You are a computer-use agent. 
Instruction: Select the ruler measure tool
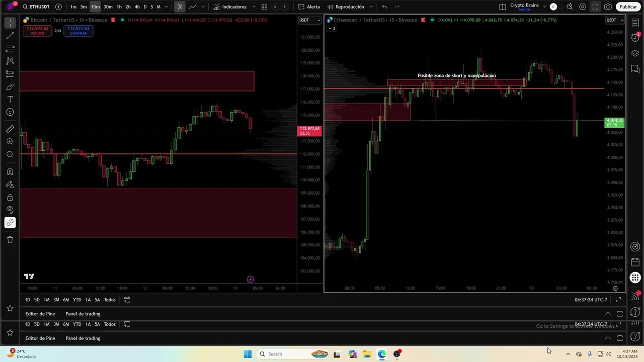point(10,129)
